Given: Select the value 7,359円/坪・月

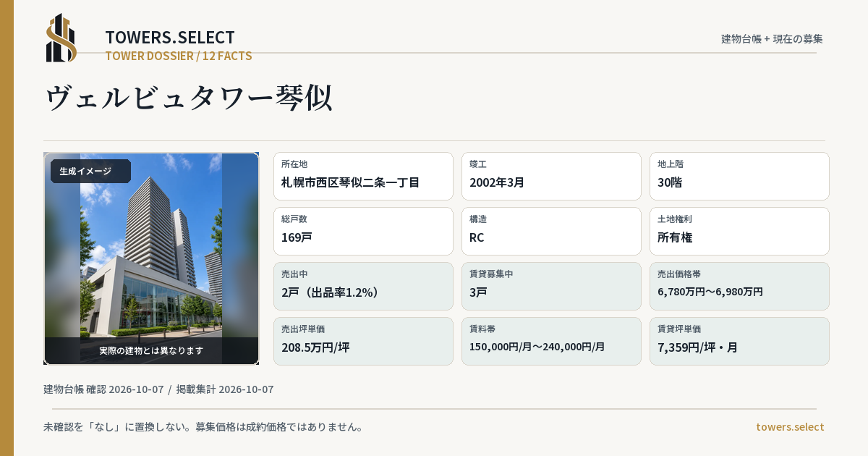Looking at the screenshot, I should point(698,347).
